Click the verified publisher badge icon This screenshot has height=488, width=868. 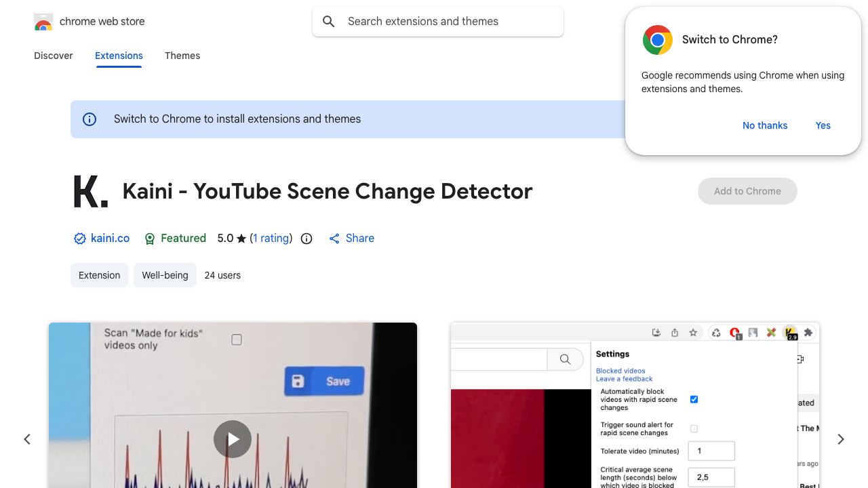80,239
